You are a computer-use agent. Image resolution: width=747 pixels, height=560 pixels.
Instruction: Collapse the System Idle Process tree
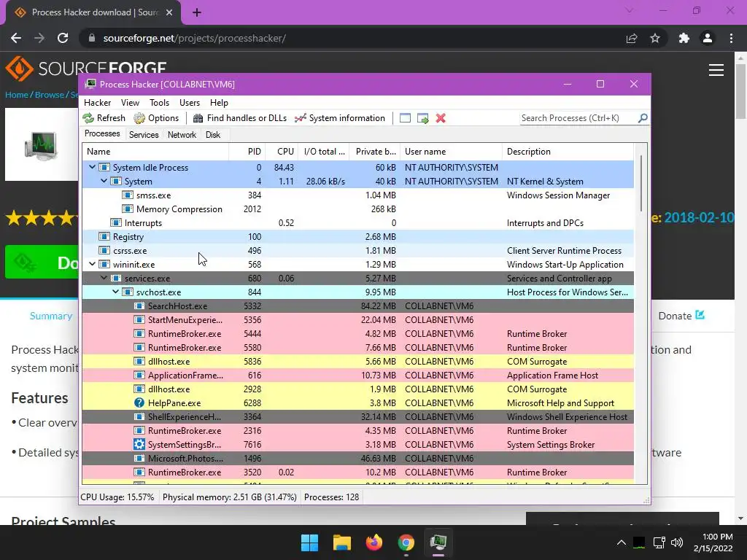pyautogui.click(x=93, y=167)
